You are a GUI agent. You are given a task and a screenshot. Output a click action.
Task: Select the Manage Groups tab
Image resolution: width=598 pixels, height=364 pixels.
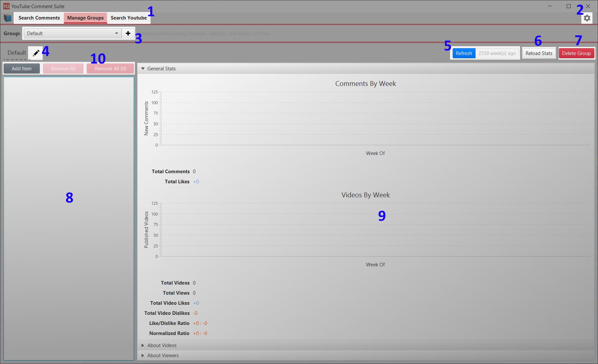(85, 18)
